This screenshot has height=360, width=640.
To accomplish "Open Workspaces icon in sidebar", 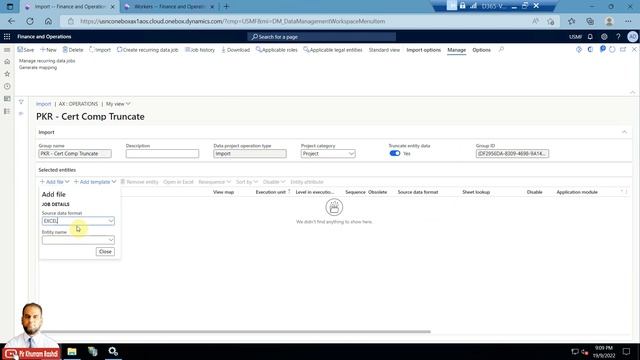I will [7, 99].
